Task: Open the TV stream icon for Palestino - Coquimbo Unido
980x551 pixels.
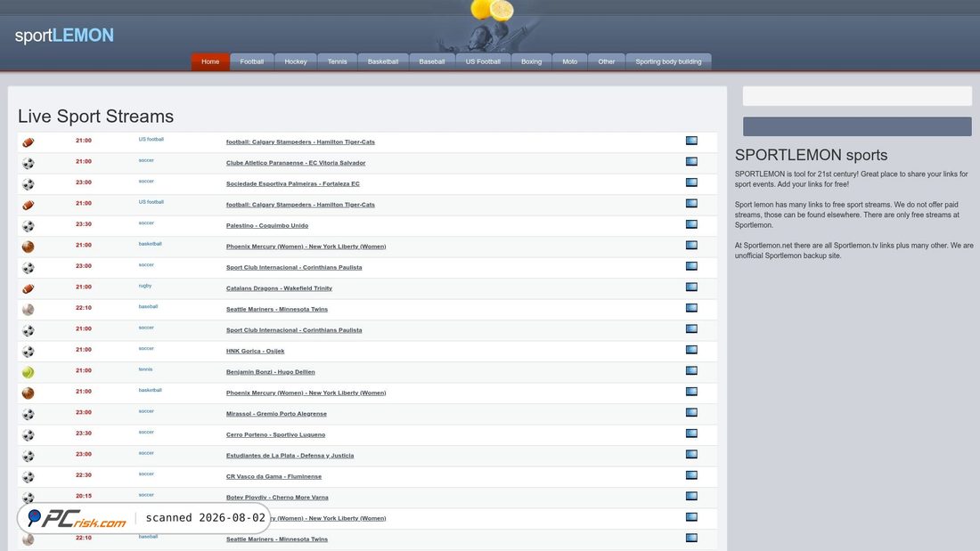Action: 691,224
